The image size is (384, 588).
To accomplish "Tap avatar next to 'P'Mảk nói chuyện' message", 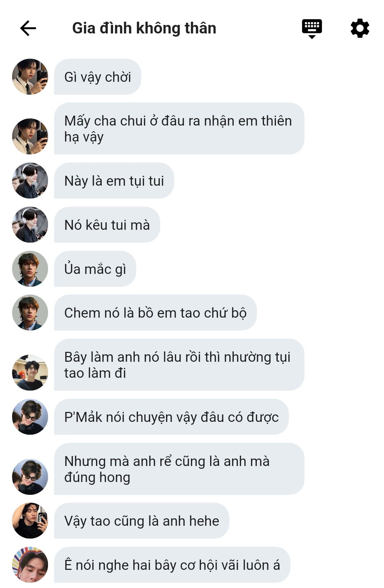I will pos(30,417).
